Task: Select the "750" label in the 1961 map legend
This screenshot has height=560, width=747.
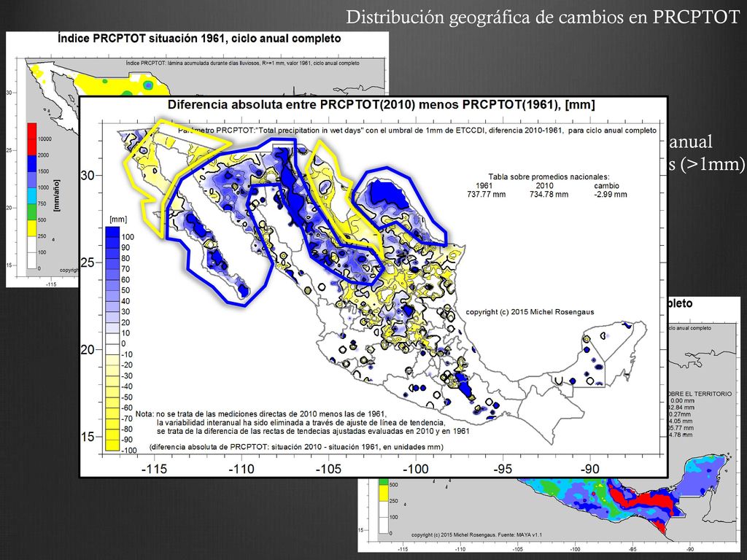Action: pyautogui.click(x=42, y=204)
